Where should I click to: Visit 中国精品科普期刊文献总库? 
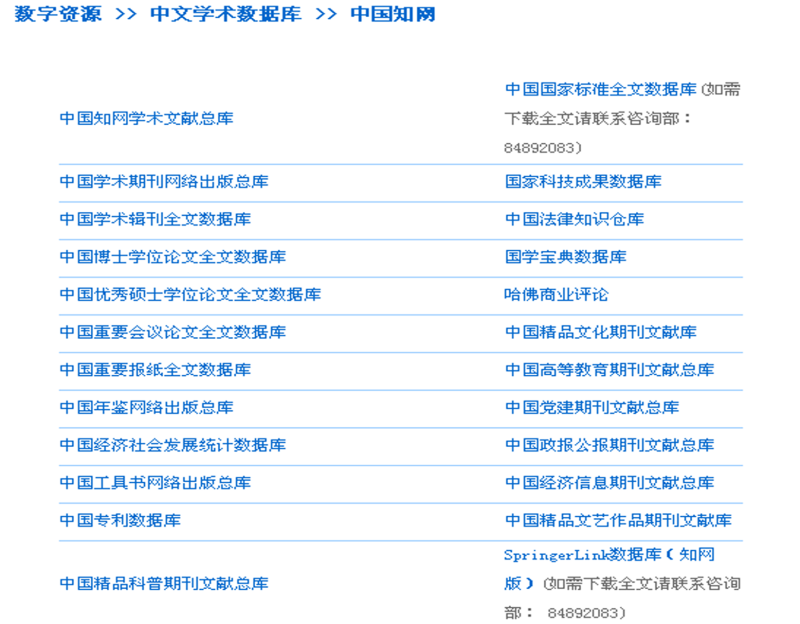tap(164, 584)
